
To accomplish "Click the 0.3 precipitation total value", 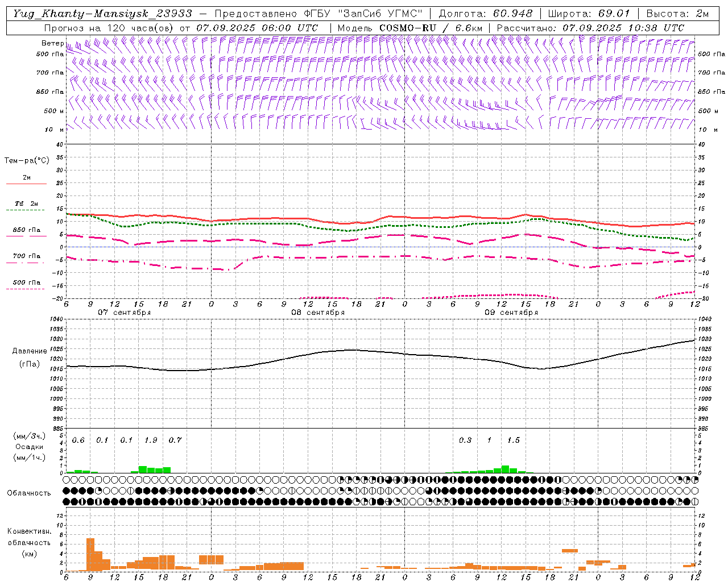I will tap(465, 440).
